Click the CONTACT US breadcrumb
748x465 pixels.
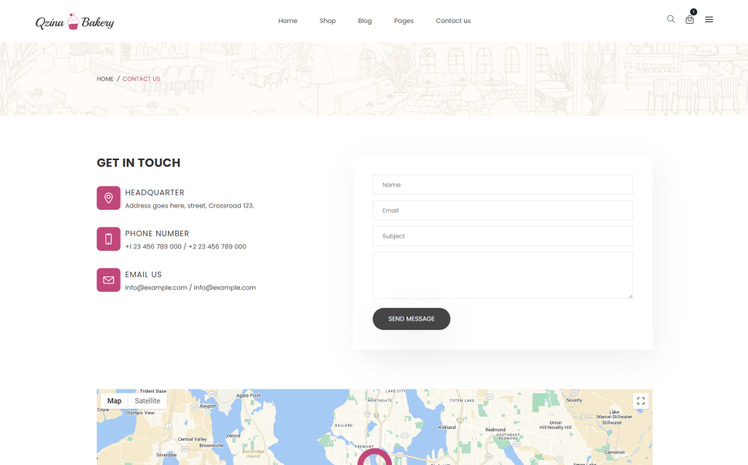(141, 79)
